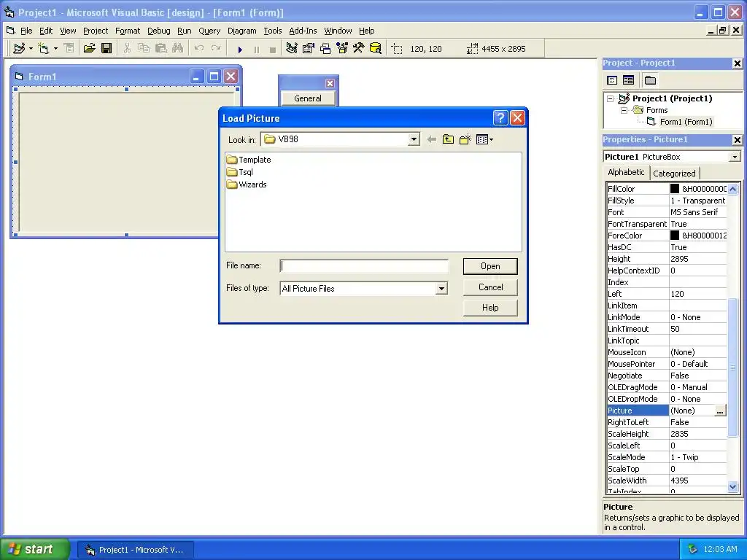The height and width of the screenshot is (560, 747).
Task: Click the Copy toolbar icon
Action: pyautogui.click(x=144, y=48)
